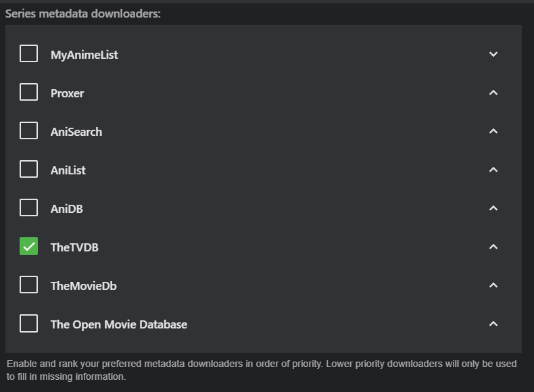Screen dimensions: 534x392
Task: Move MyAnimeList down with its arrow
Action: (493, 54)
